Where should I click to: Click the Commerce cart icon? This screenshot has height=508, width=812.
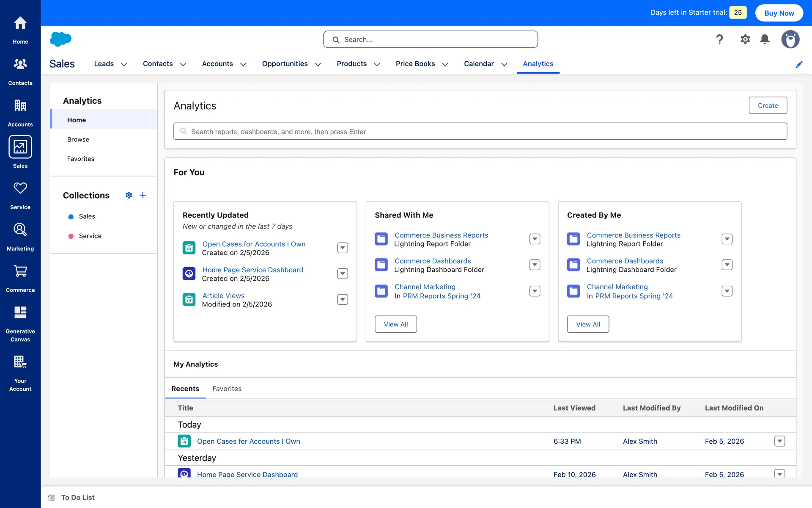(20, 271)
